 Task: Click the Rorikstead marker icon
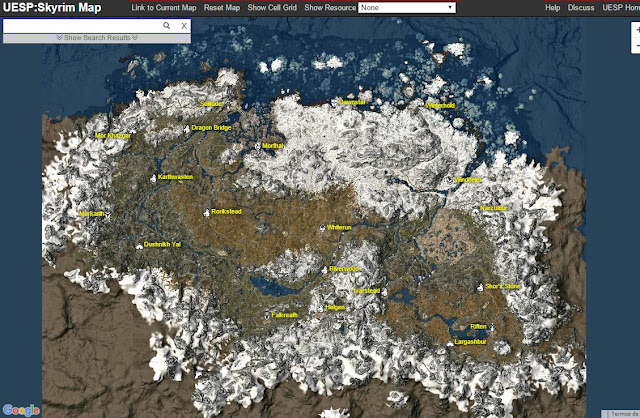click(206, 213)
